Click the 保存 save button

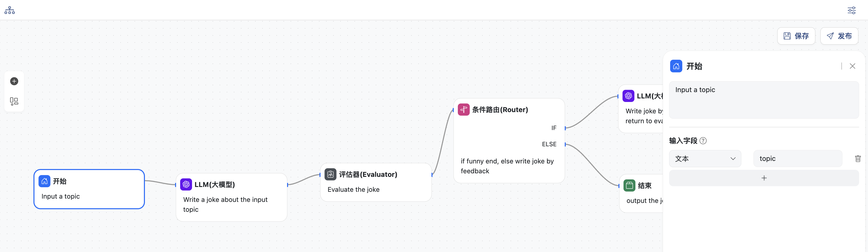point(796,36)
